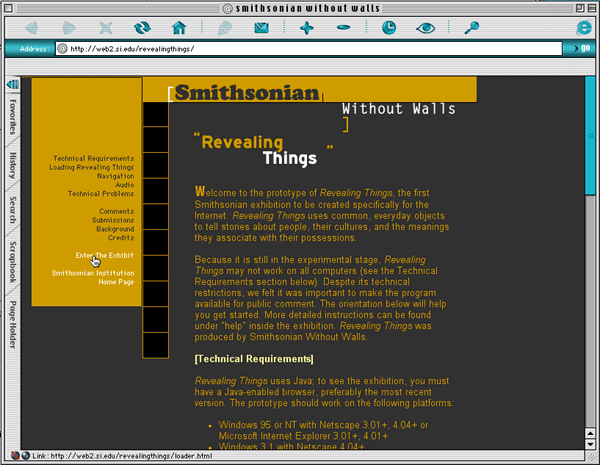Click the "Without Walls" title text
The width and height of the screenshot is (600, 465).
pyautogui.click(x=399, y=109)
